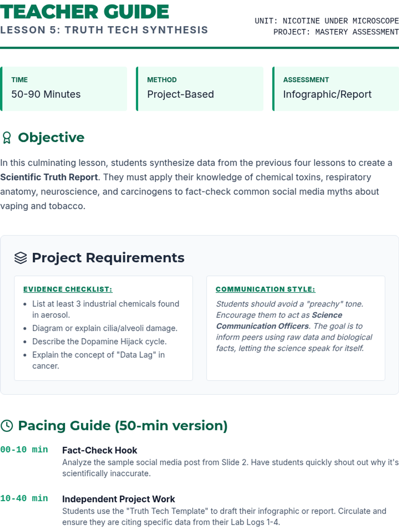Select the Assessment Infographic/Report card
This screenshot has height=532, width=399.
click(336, 89)
